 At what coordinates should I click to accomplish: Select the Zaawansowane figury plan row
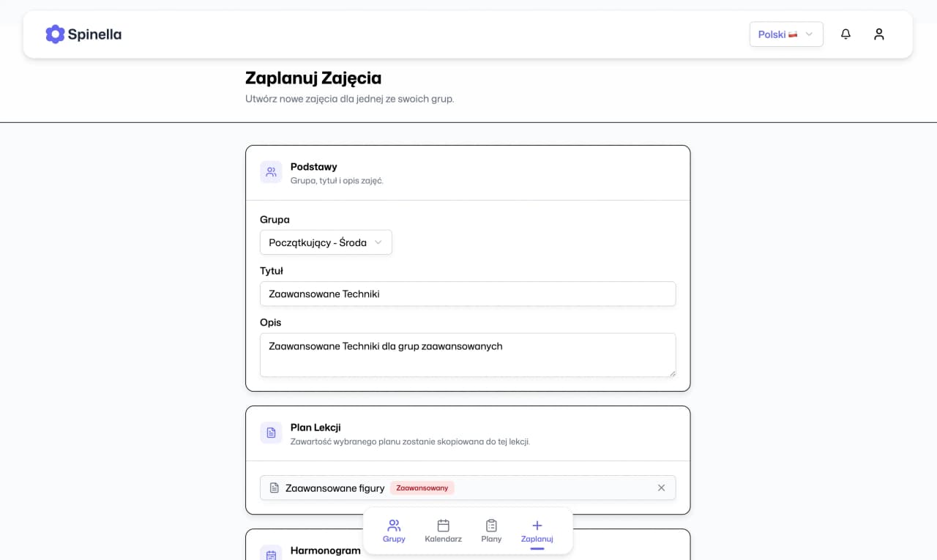468,488
